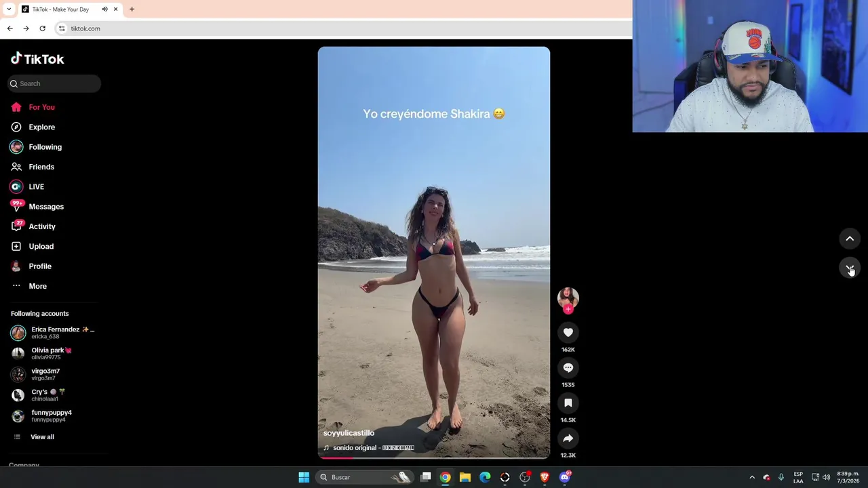Open Task View on the taskbar
The height and width of the screenshot is (488, 868).
pos(426,477)
